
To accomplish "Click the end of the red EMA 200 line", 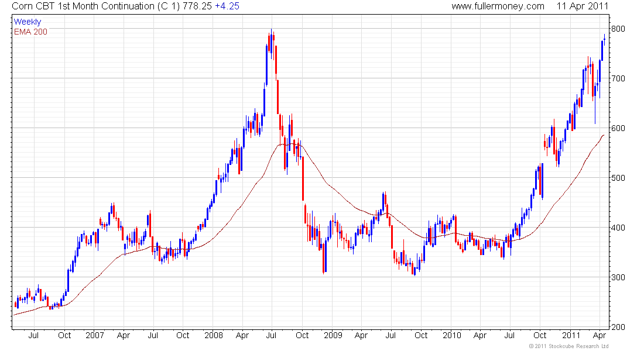I will pos(604,135).
